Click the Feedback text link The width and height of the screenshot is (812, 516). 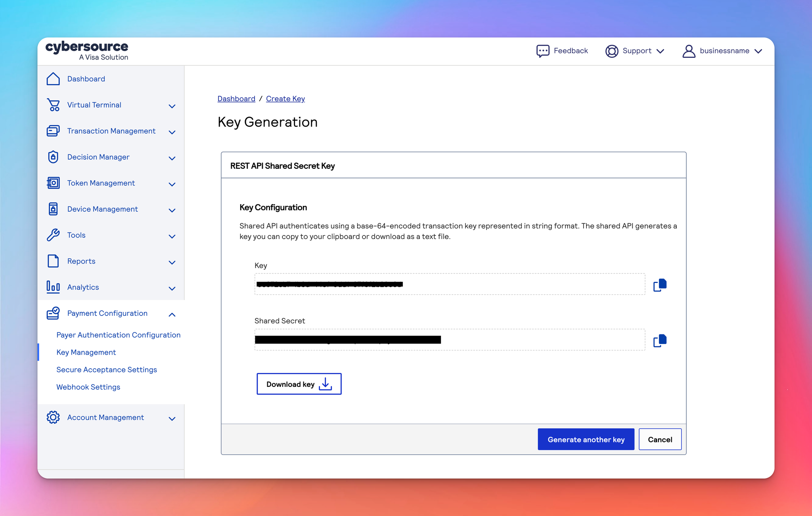tap(571, 51)
